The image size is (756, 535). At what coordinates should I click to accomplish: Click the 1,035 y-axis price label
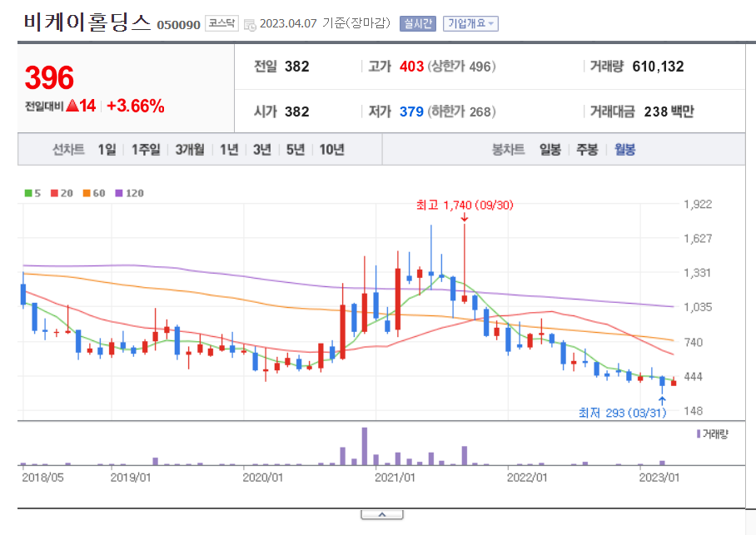[698, 307]
